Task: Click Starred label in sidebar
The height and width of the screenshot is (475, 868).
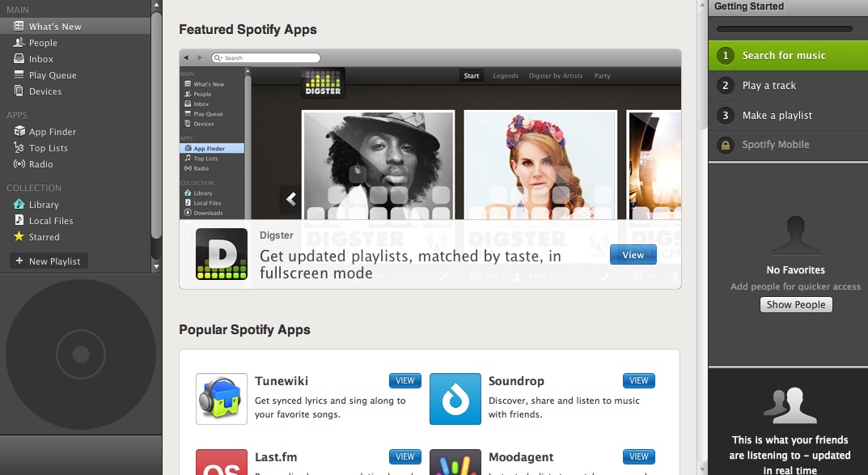Action: pos(44,237)
